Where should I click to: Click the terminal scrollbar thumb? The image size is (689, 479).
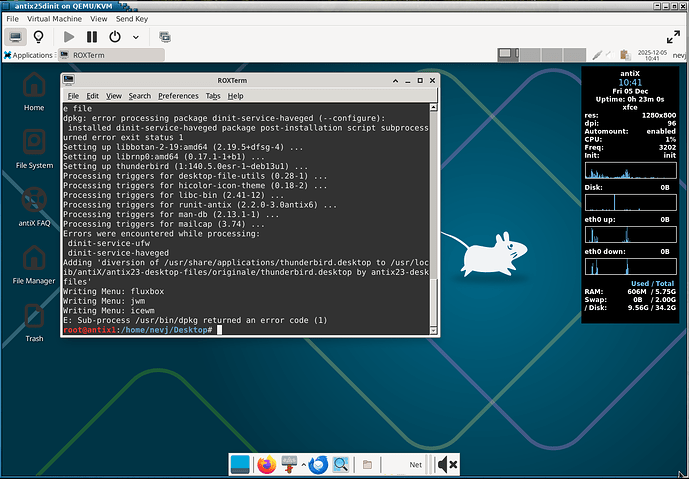point(433,302)
